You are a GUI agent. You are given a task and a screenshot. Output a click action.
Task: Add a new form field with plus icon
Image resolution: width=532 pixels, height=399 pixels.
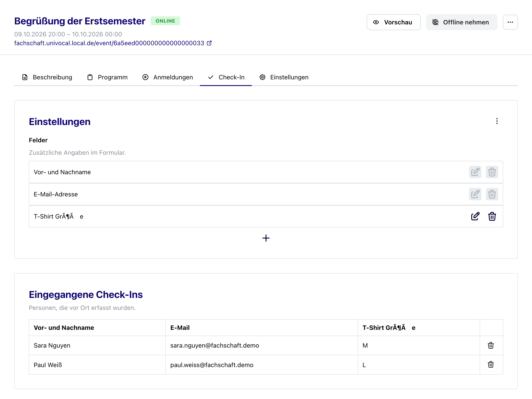266,238
